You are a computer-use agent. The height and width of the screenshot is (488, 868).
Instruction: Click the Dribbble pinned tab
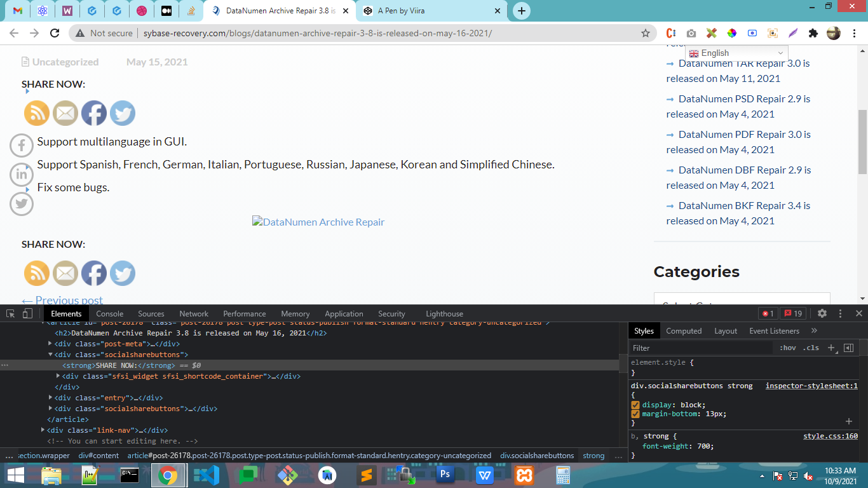pyautogui.click(x=142, y=11)
